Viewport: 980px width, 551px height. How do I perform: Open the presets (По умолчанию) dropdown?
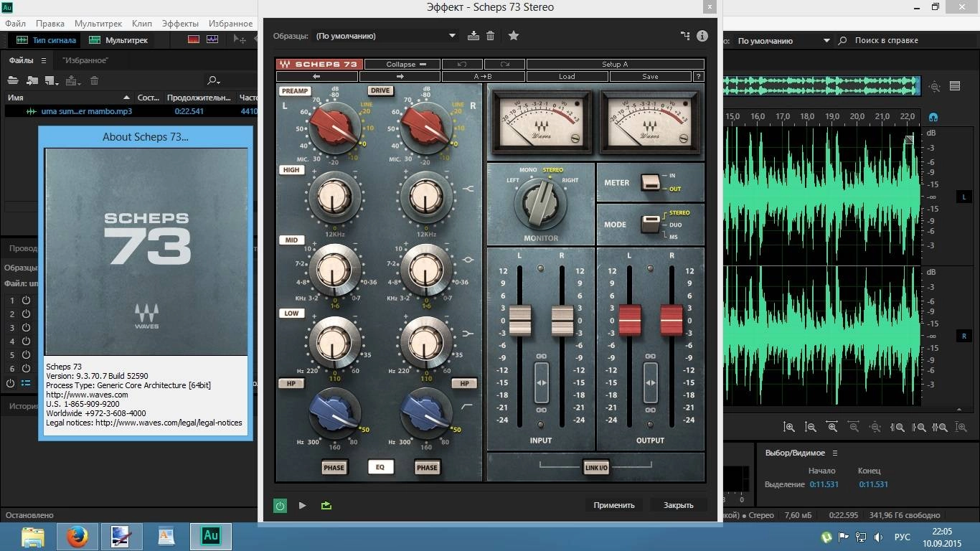point(386,36)
